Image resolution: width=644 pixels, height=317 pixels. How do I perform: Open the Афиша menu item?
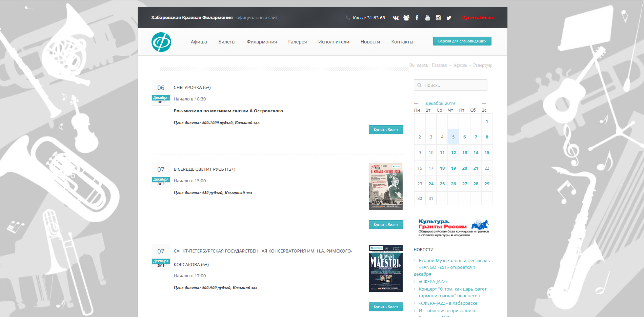coord(199,42)
